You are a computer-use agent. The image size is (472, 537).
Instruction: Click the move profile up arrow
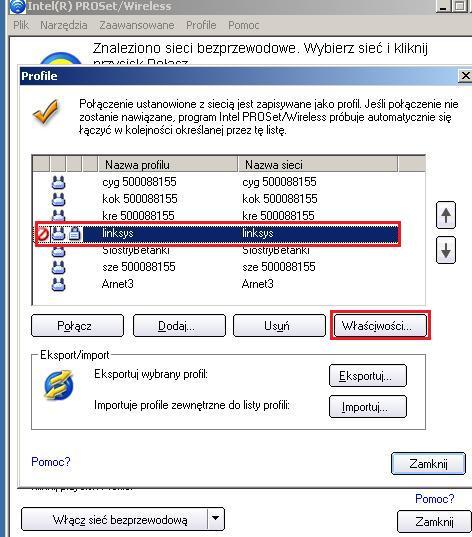point(446,215)
